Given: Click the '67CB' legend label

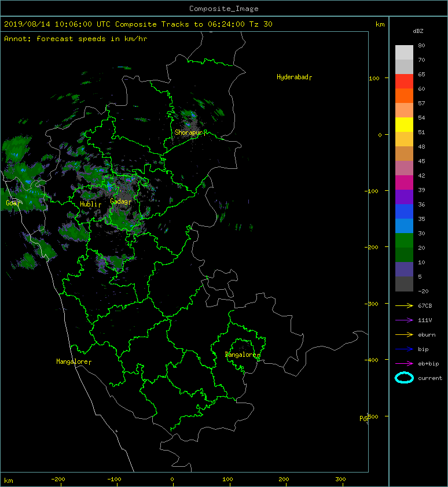Looking at the screenshot, I should 425,305.
